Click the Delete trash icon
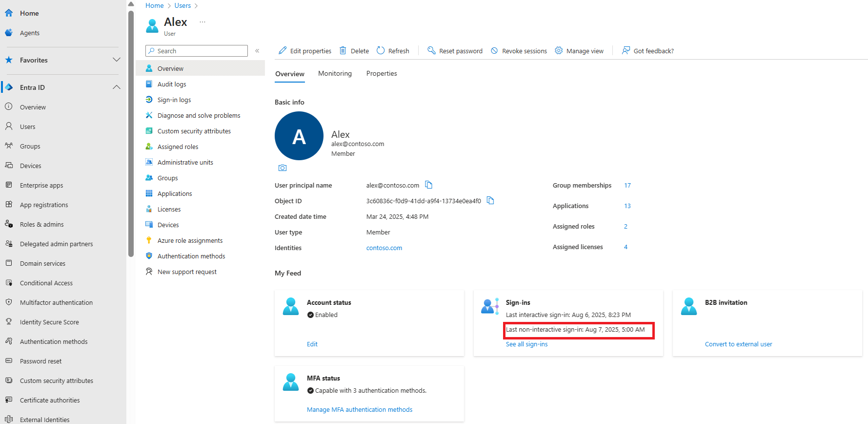This screenshot has width=868, height=424. click(x=343, y=51)
